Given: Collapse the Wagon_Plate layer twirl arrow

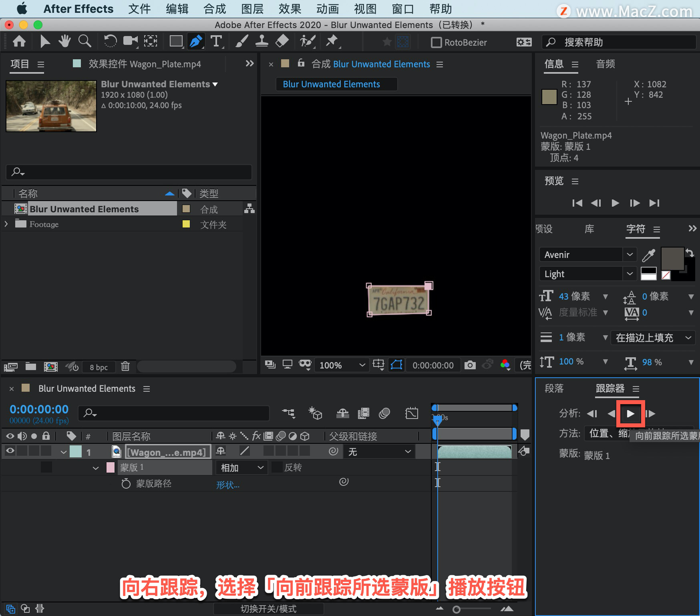Looking at the screenshot, I should tap(63, 452).
